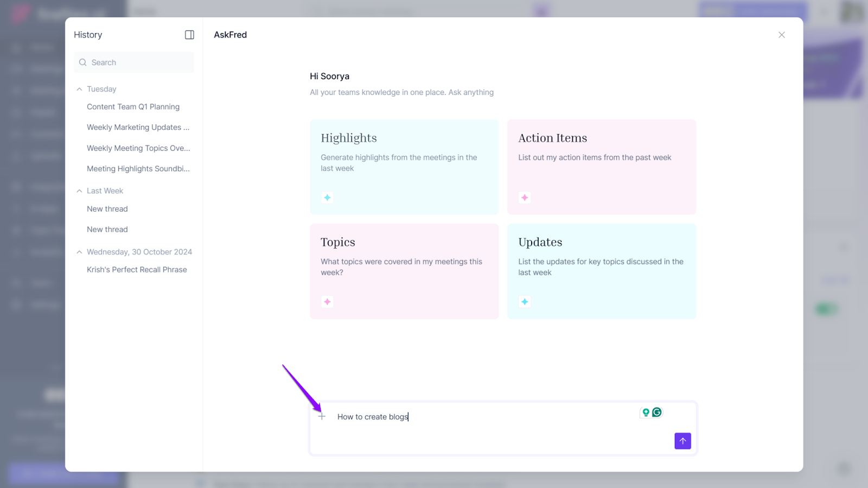868x488 pixels.
Task: Open Weekly Marketing Updates thread
Action: [x=138, y=128]
